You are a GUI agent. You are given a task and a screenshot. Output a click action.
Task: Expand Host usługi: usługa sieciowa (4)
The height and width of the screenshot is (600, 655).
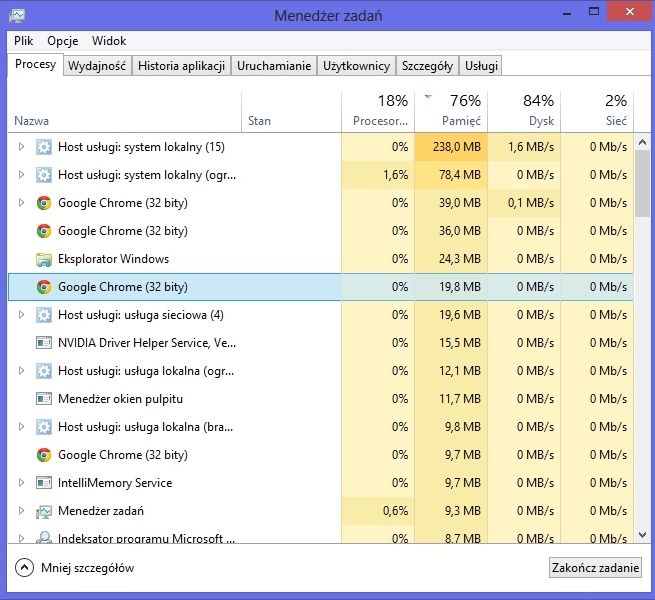tap(21, 315)
